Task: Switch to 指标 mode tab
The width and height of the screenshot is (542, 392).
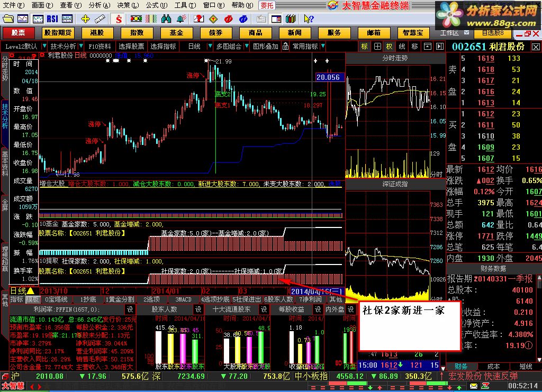Action: pyautogui.click(x=16, y=299)
